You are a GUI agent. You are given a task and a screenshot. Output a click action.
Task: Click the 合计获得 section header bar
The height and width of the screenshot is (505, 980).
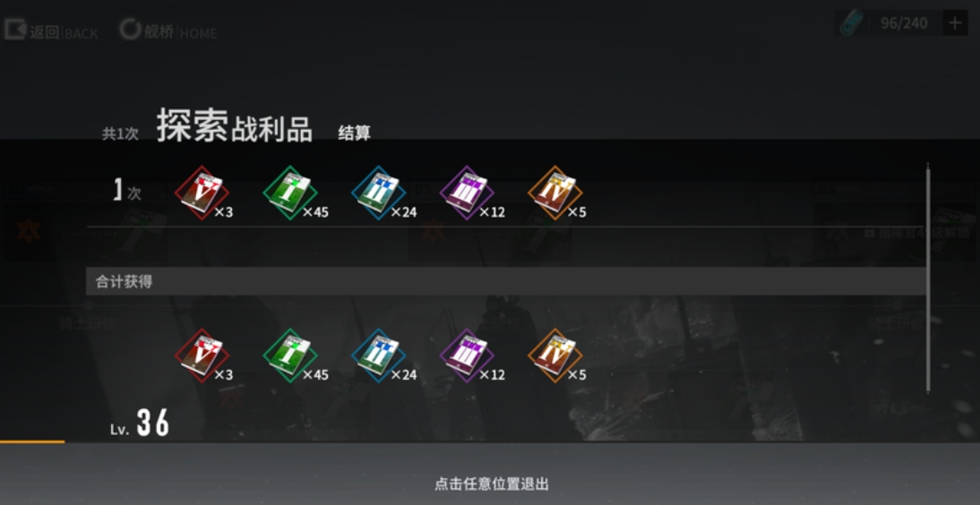505,281
